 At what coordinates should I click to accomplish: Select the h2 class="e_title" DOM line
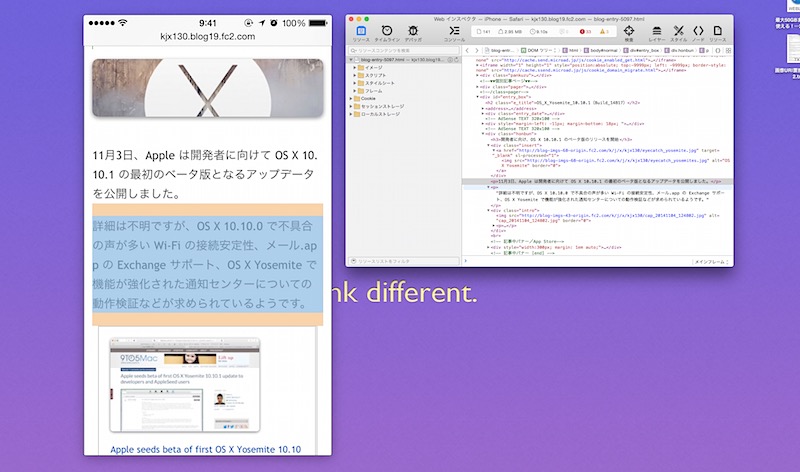coord(562,103)
